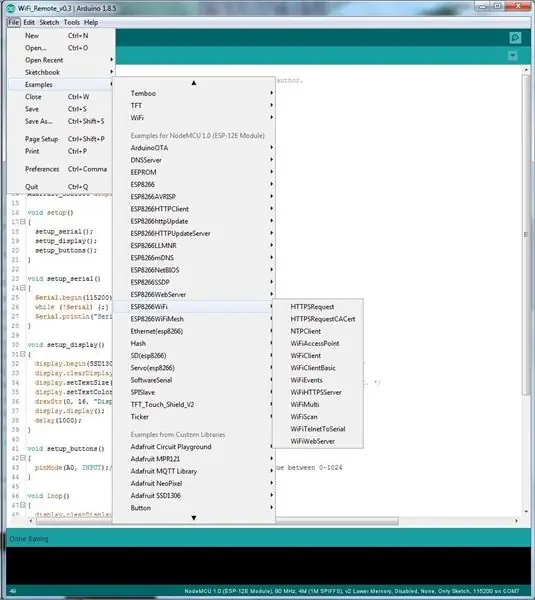Open Preferences from File menu
Image resolution: width=535 pixels, height=600 pixels.
(x=61, y=169)
